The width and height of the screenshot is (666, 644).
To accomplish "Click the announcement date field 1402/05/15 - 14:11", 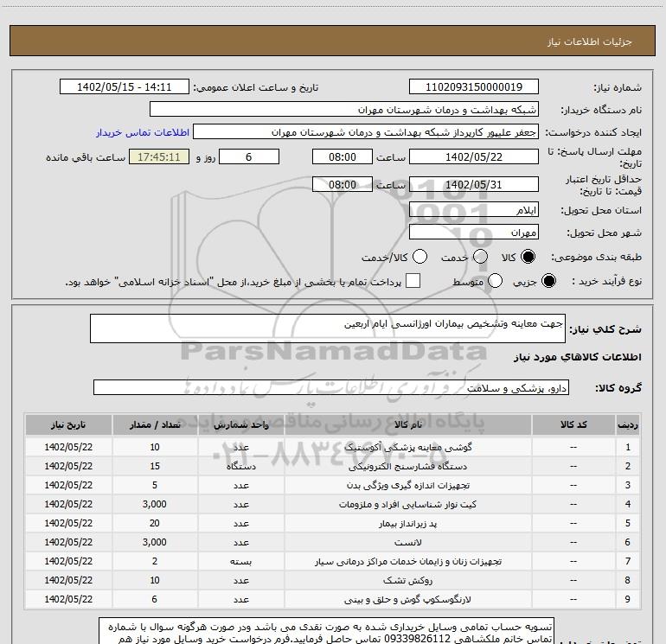I will 124,86.
